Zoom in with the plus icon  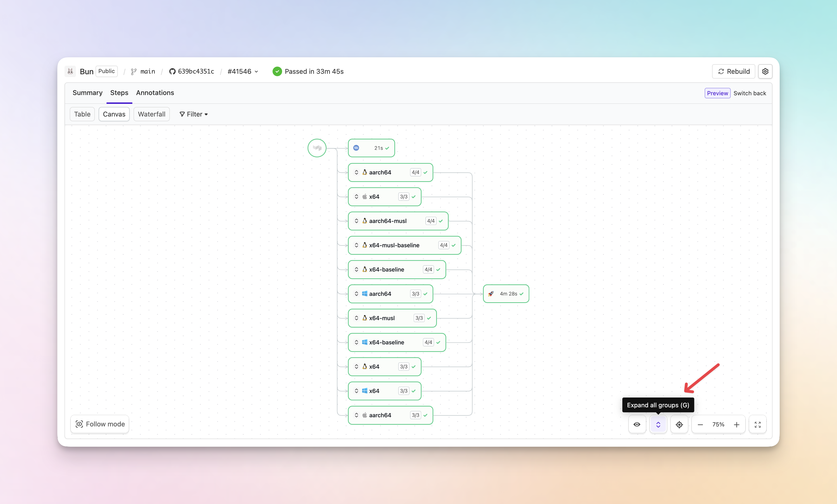click(x=736, y=424)
